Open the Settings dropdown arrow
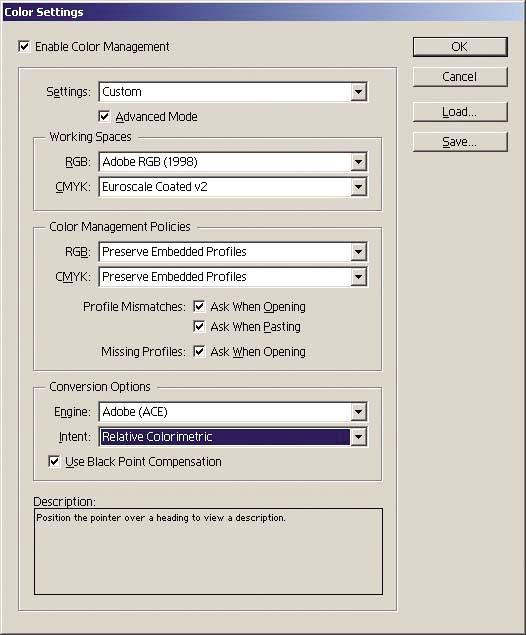The image size is (526, 635). (x=358, y=92)
